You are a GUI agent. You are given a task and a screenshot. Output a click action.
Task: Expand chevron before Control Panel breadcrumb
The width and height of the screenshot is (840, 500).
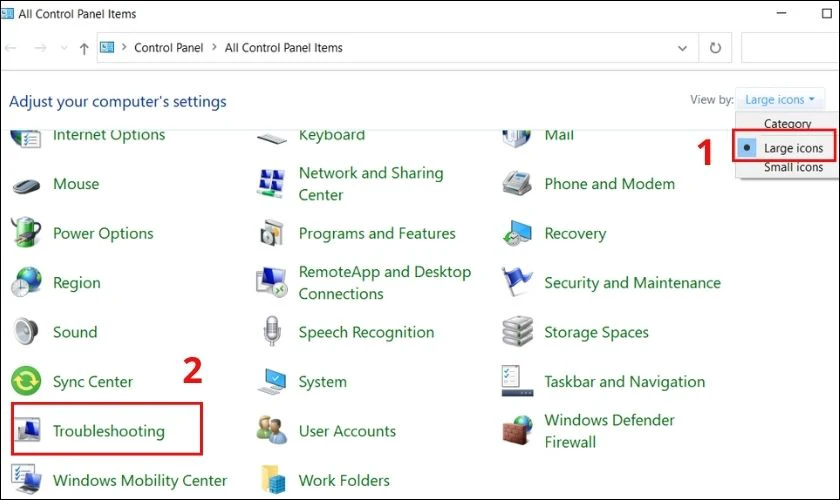[x=124, y=47]
